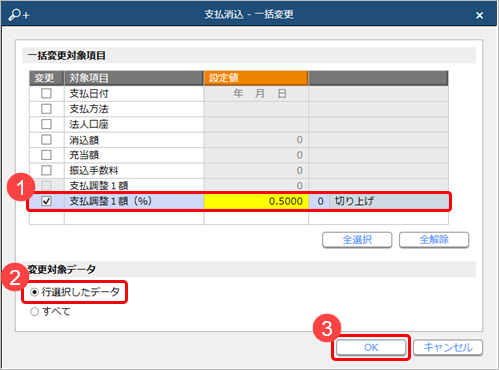The image size is (499, 370).
Task: Select the 行選択したデータ radio button
Action: [34, 292]
